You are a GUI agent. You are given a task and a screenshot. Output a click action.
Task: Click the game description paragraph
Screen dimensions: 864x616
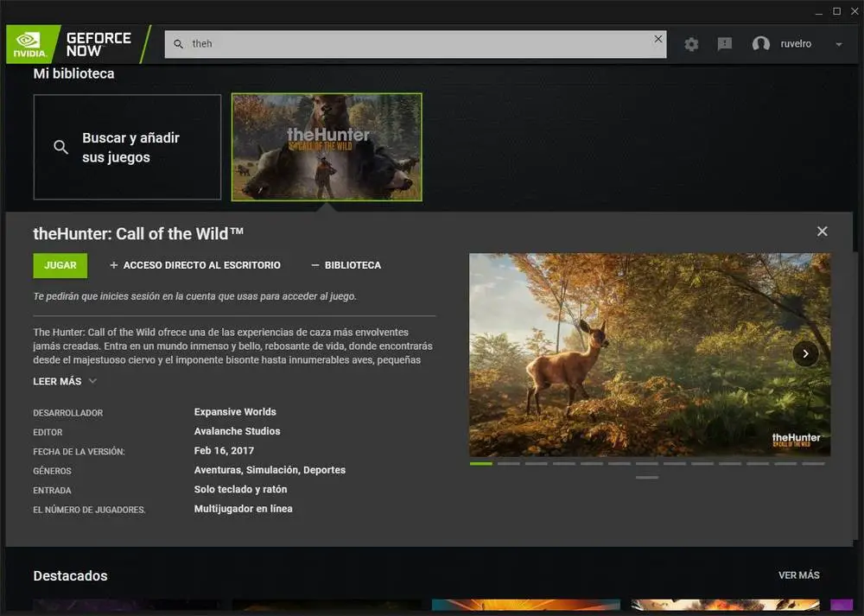point(233,346)
